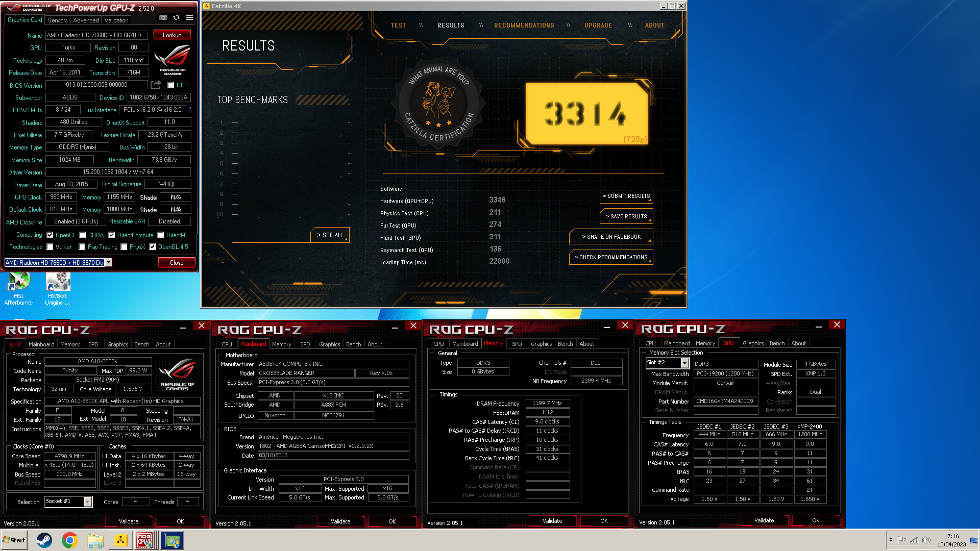Switch to the Sensors tab in GPU-Z
This screenshot has width=980, height=551.
(58, 20)
